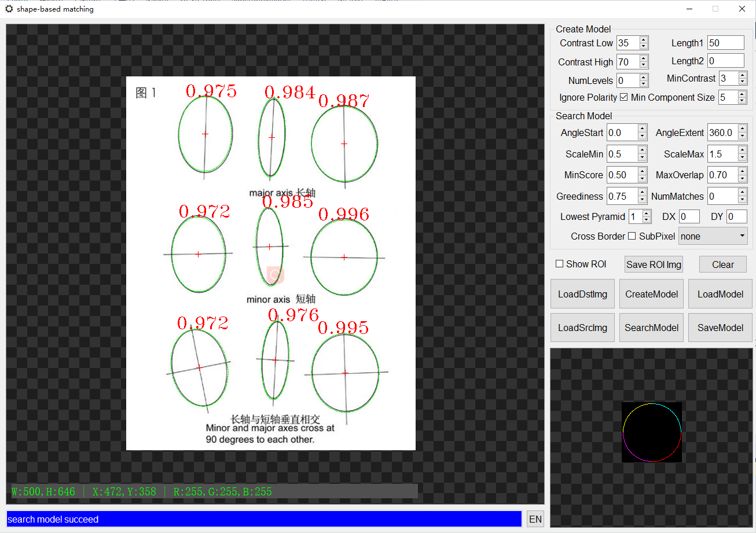756x533 pixels.
Task: Increase the MinContrast value
Action: tap(742, 75)
